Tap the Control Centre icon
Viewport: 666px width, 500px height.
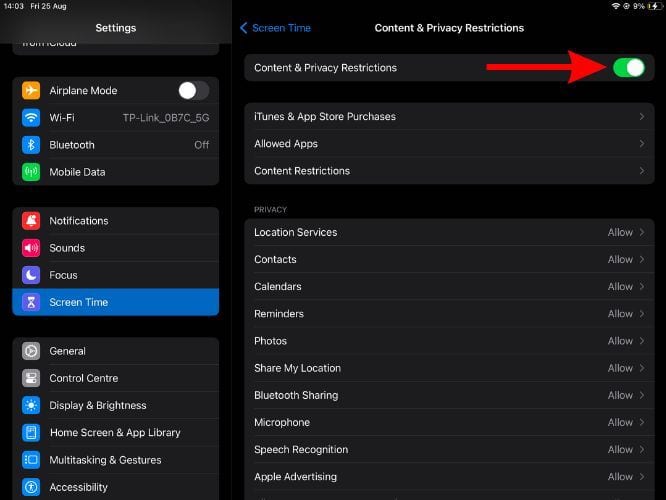pos(31,378)
